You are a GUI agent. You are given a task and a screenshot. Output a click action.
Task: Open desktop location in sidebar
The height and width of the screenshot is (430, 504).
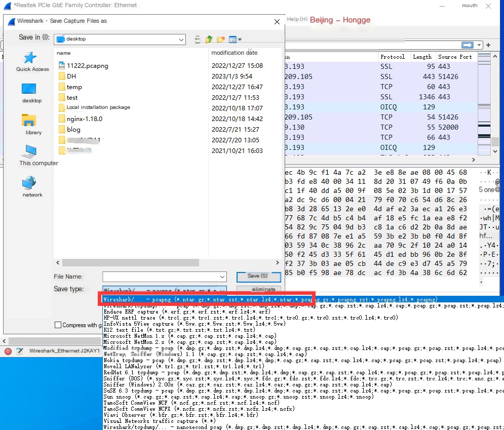tap(32, 93)
